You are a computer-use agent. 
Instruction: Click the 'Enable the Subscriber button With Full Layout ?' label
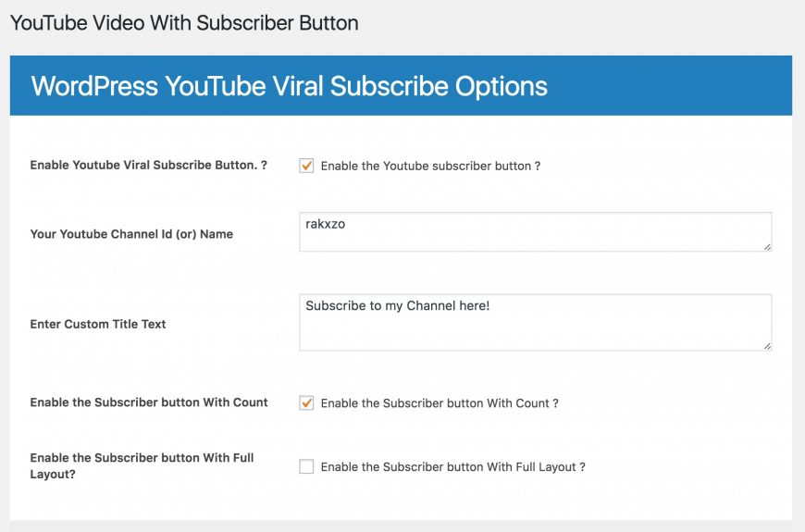pos(452,467)
